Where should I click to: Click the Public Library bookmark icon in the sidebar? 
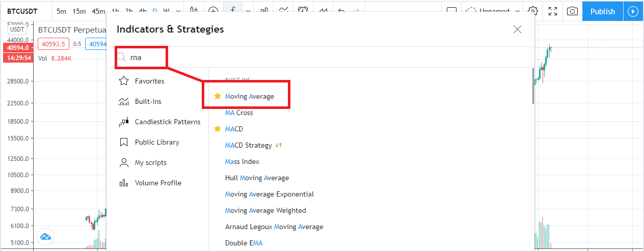[123, 142]
